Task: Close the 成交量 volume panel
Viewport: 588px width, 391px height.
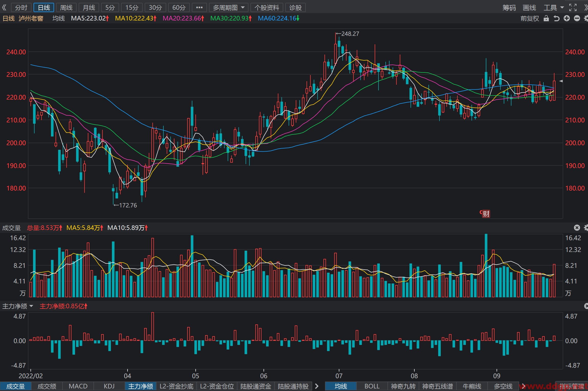Action: coord(577,228)
